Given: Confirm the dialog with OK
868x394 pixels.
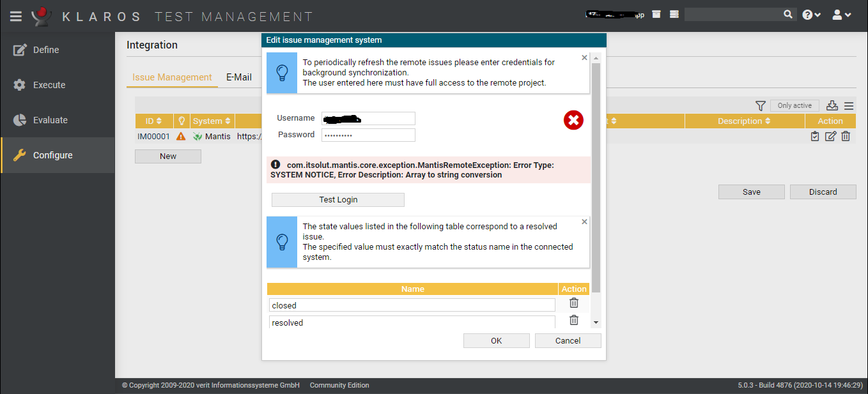Looking at the screenshot, I should [496, 341].
